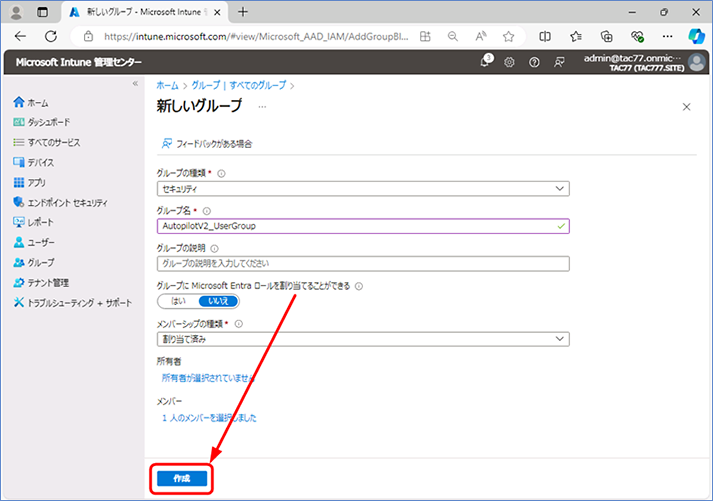Screen dimensions: 713x501
Task: Click info icon next to グループ名
Action: coord(206,211)
